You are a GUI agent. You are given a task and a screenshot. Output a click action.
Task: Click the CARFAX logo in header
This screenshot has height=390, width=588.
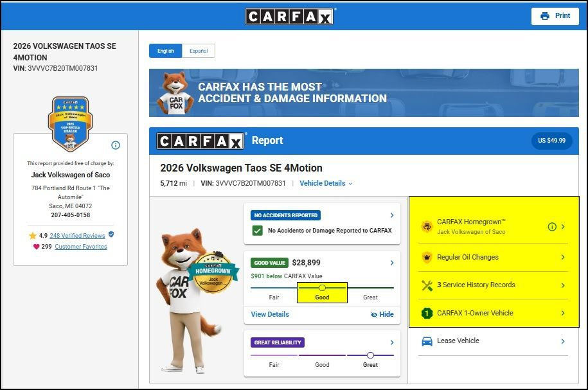tap(289, 17)
